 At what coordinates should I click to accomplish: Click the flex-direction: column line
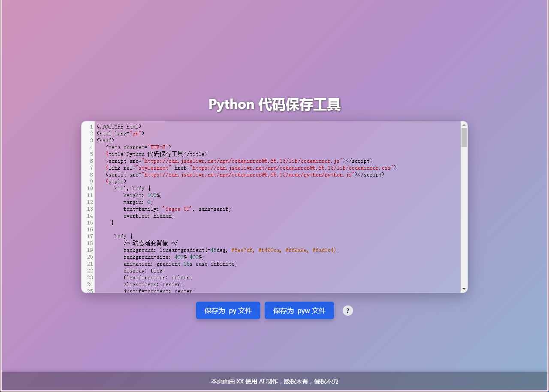click(x=158, y=278)
